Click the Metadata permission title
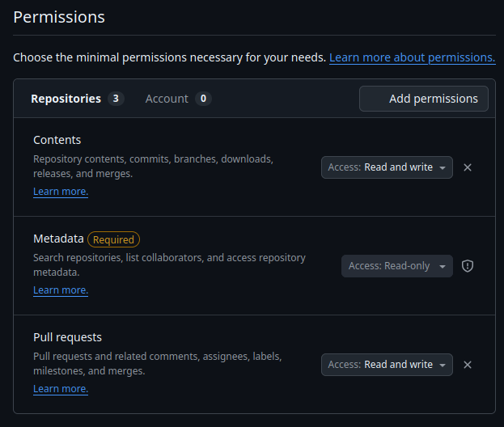Screen dimensions: 504x427 click(58, 239)
